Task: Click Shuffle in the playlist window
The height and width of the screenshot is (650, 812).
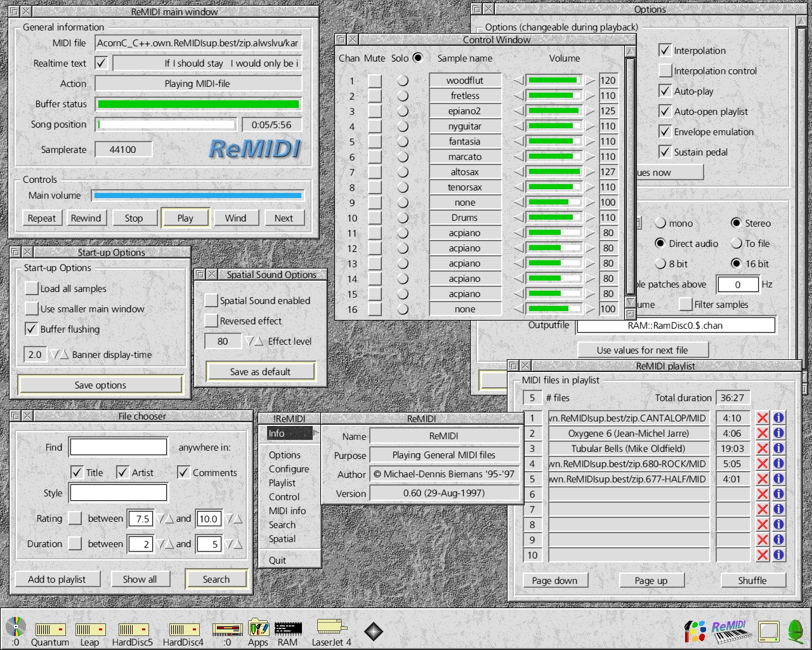Action: 752,580
